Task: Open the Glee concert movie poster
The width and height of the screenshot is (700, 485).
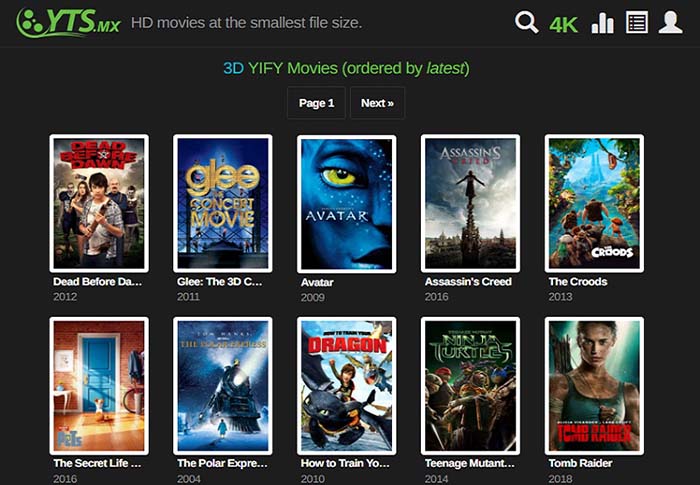Action: click(x=223, y=203)
